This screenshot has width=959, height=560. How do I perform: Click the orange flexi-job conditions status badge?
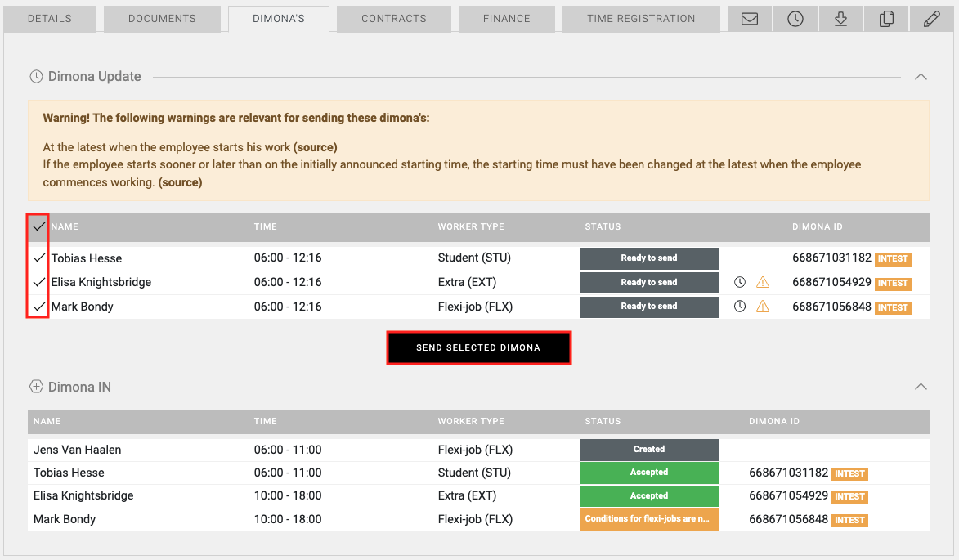[x=649, y=519]
